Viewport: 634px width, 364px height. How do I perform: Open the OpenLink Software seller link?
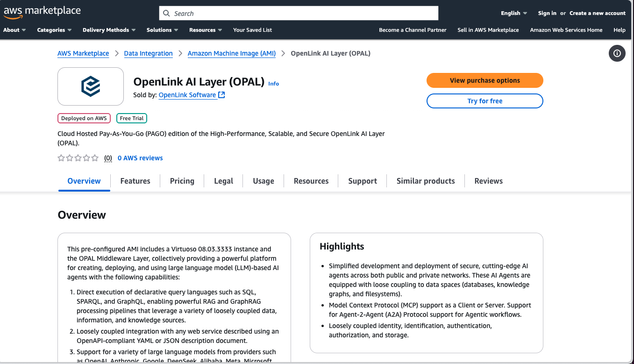tap(187, 95)
